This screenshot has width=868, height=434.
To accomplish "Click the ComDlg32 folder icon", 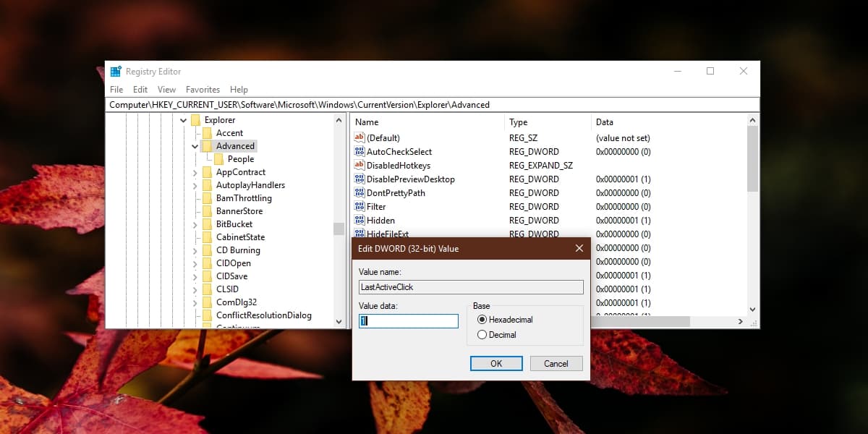I will coord(207,302).
